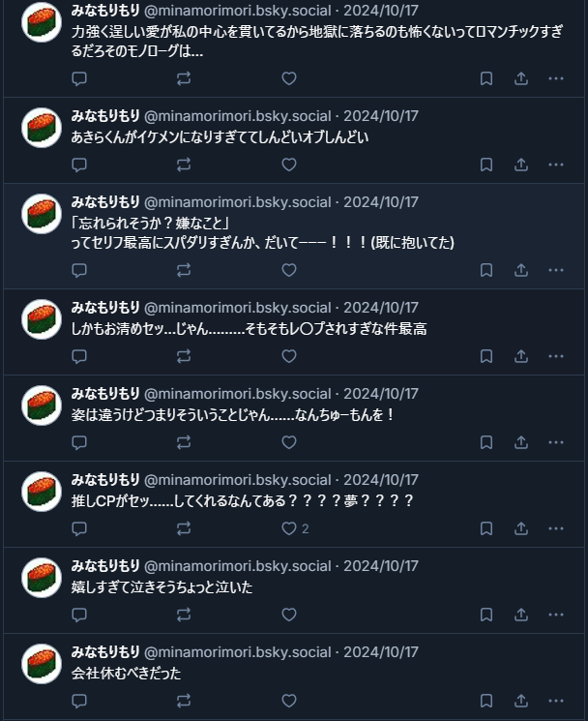The width and height of the screenshot is (588, 721).
Task: Bookmark the 推しCPがセッ post
Action: [x=486, y=528]
